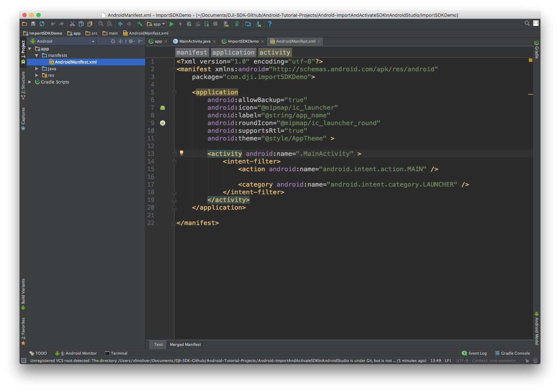The image size is (560, 392).
Task: Switch to the Merged Manifest tab
Action: [185, 345]
